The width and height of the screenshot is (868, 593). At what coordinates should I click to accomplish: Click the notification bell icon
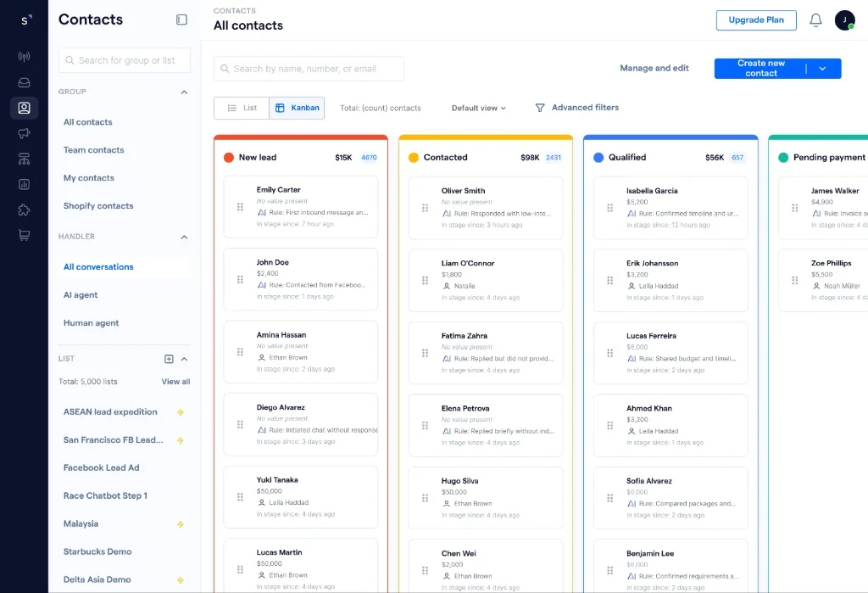click(x=815, y=20)
